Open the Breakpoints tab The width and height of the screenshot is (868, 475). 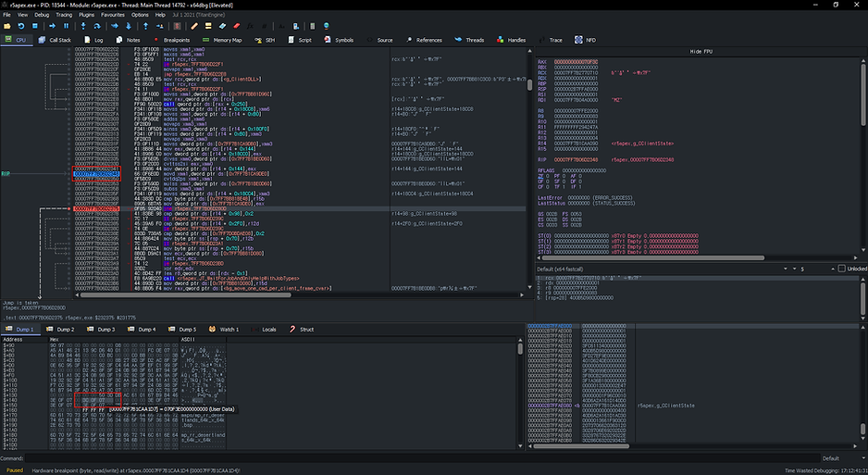point(171,40)
